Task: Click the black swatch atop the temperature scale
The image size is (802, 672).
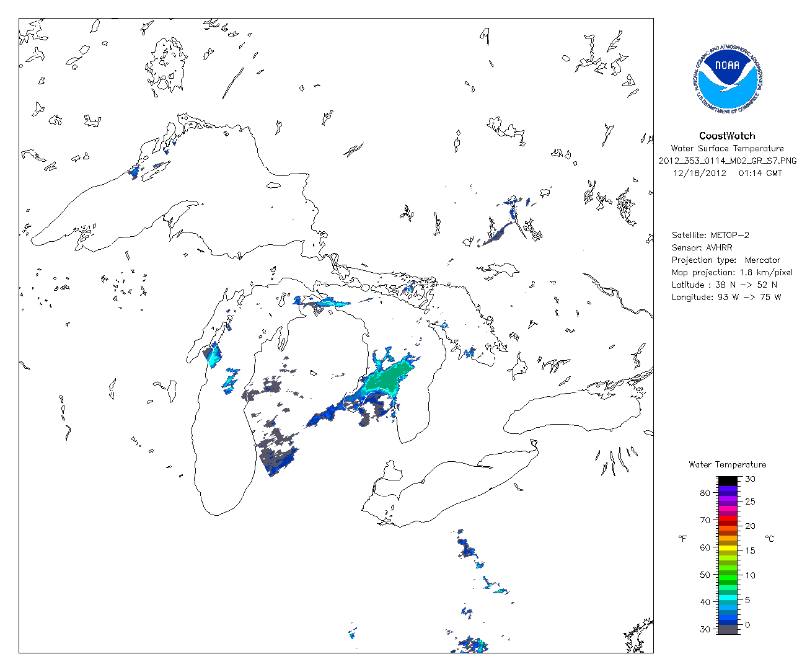Action: (x=728, y=481)
